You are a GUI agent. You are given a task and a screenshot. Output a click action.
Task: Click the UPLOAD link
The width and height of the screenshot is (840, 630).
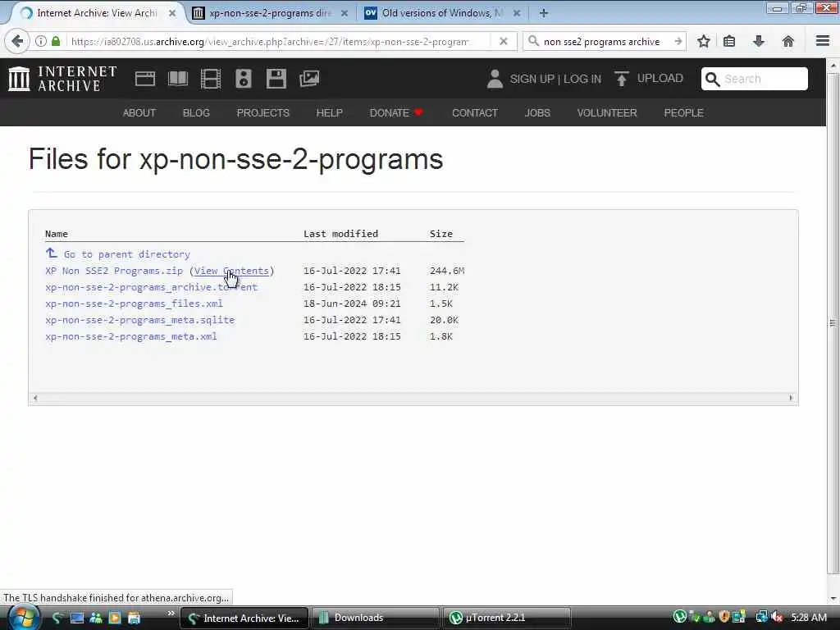(660, 78)
